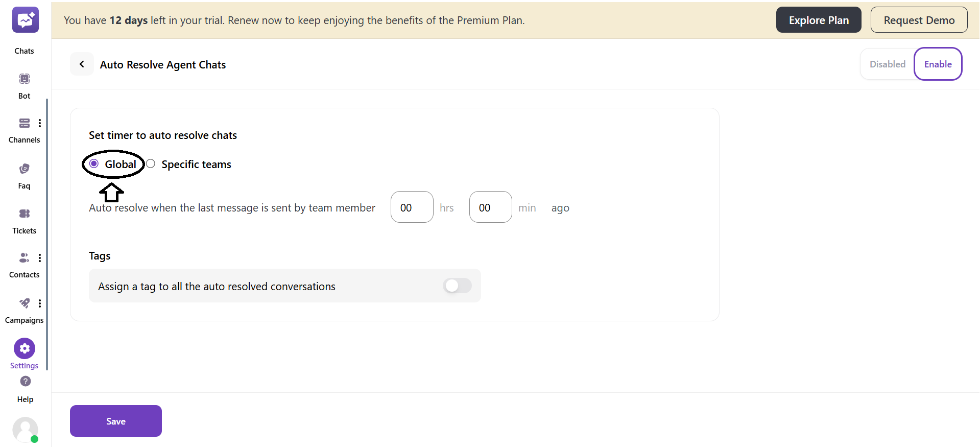Open the Settings gear icon
The width and height of the screenshot is (980, 447).
coord(25,348)
